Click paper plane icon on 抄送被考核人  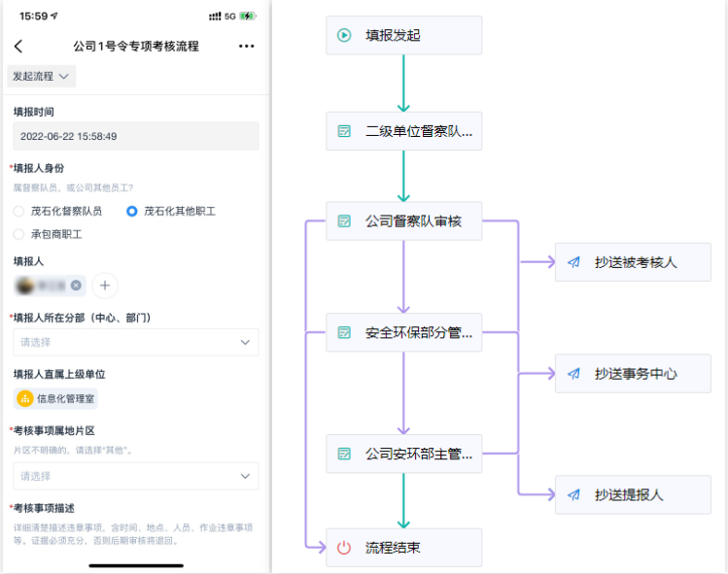pos(573,262)
